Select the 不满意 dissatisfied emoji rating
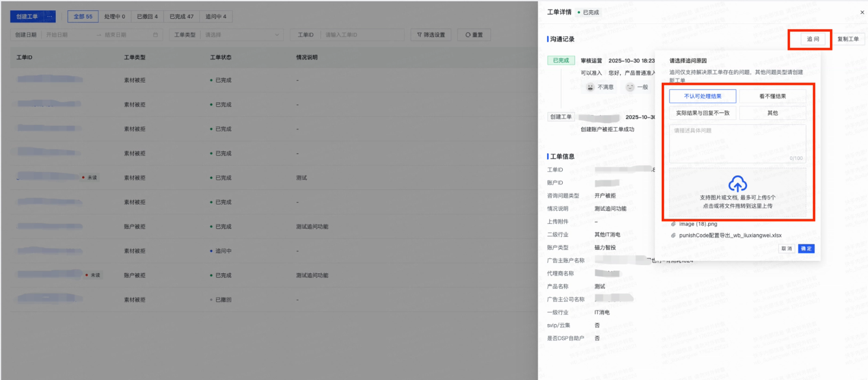The image size is (868, 380). pos(598,87)
